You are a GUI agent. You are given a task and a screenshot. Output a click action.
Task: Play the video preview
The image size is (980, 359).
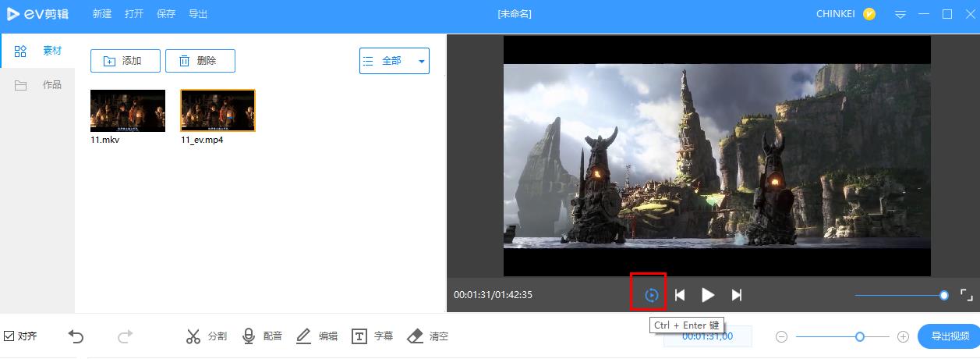coord(708,295)
